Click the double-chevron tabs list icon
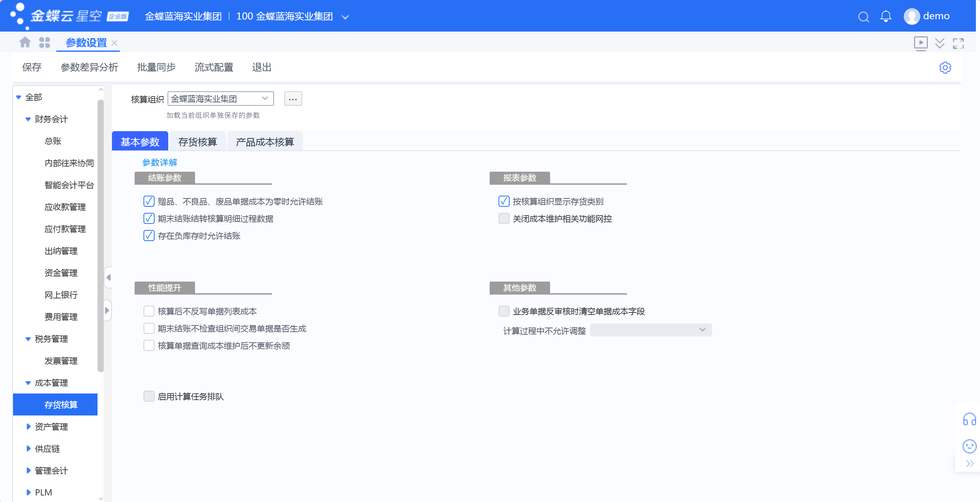980x502 pixels. click(940, 43)
